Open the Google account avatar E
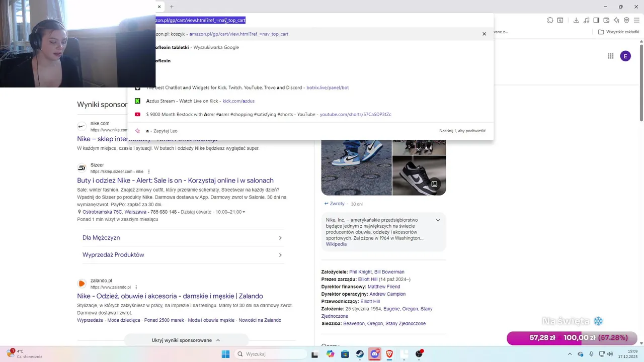The width and height of the screenshot is (644, 362). [625, 56]
